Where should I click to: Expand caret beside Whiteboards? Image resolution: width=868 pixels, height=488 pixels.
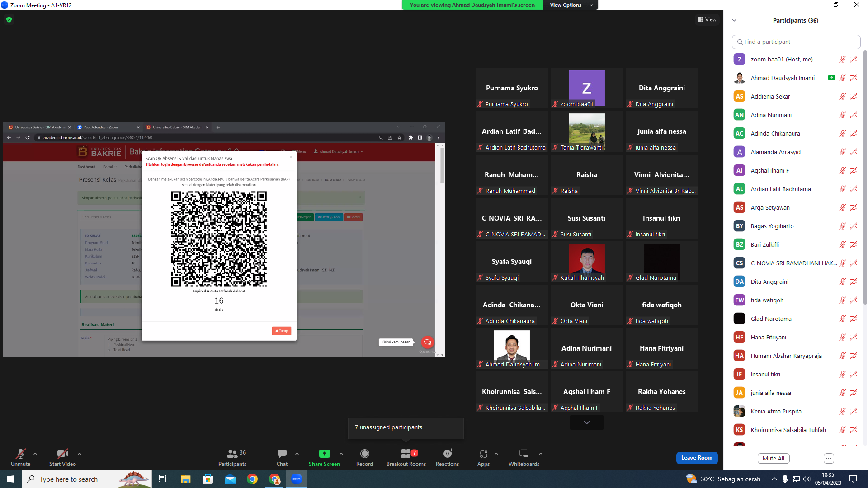[541, 454]
